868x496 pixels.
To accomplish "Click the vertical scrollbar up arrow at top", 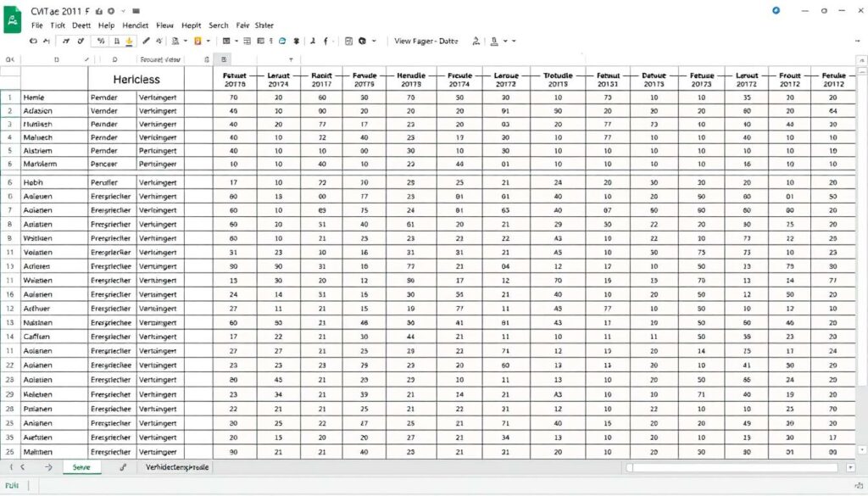I will click(861, 60).
